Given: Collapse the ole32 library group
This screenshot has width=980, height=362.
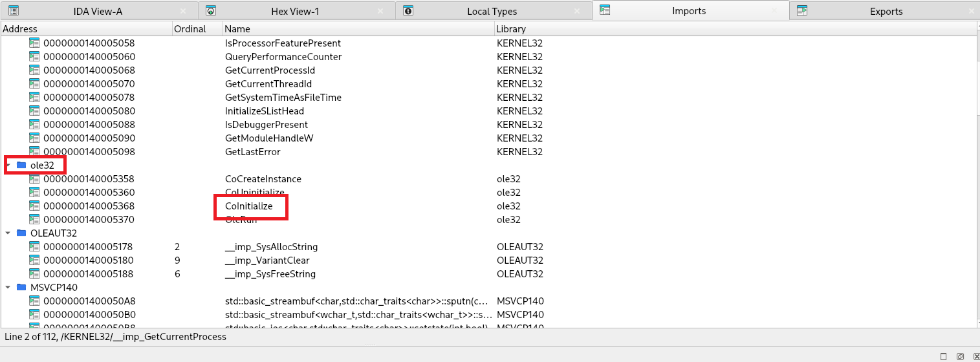Looking at the screenshot, I should click(8, 165).
